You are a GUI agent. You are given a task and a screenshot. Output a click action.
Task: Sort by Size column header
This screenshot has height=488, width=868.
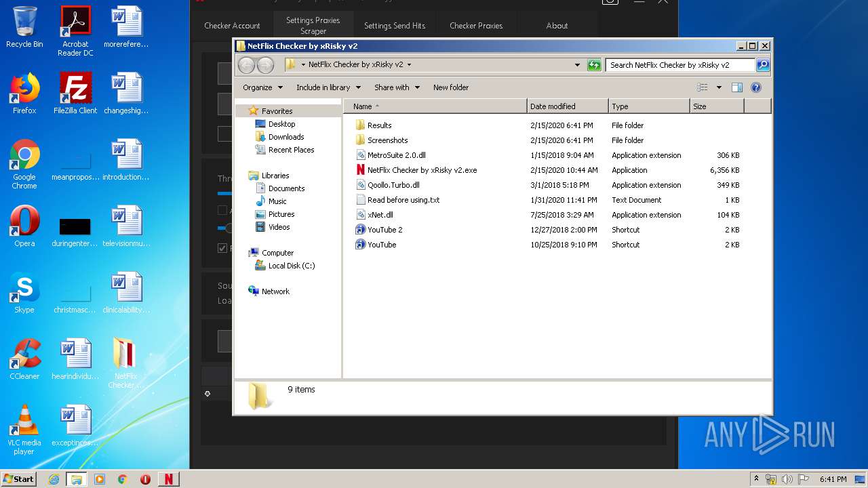pos(717,106)
